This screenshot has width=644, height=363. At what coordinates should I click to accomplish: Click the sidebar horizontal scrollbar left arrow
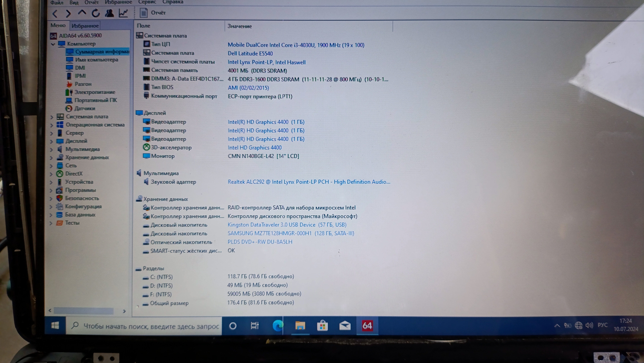tap(50, 311)
